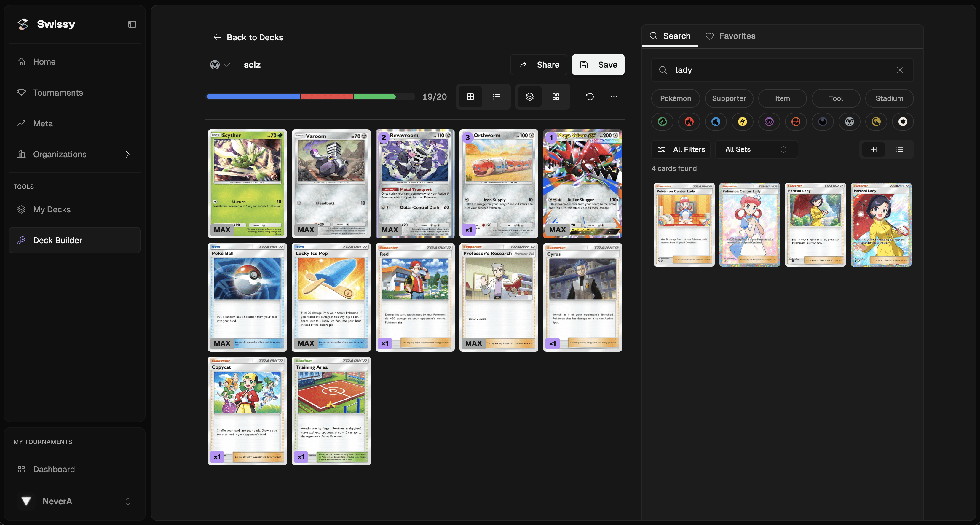Select the Copycat supporter card
This screenshot has height=525, width=980.
coord(247,411)
